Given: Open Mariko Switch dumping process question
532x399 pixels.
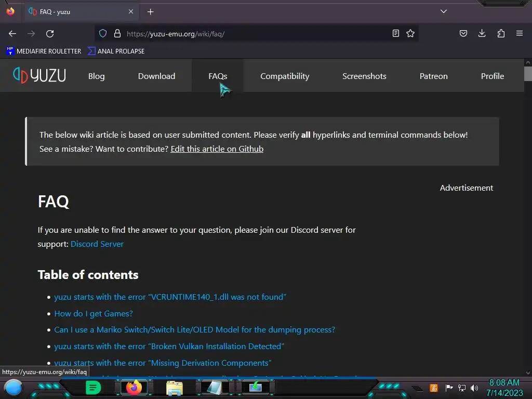Looking at the screenshot, I should pos(194,330).
